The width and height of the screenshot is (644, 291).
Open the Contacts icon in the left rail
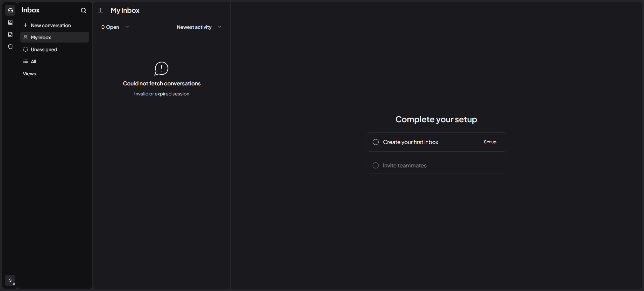[x=10, y=22]
